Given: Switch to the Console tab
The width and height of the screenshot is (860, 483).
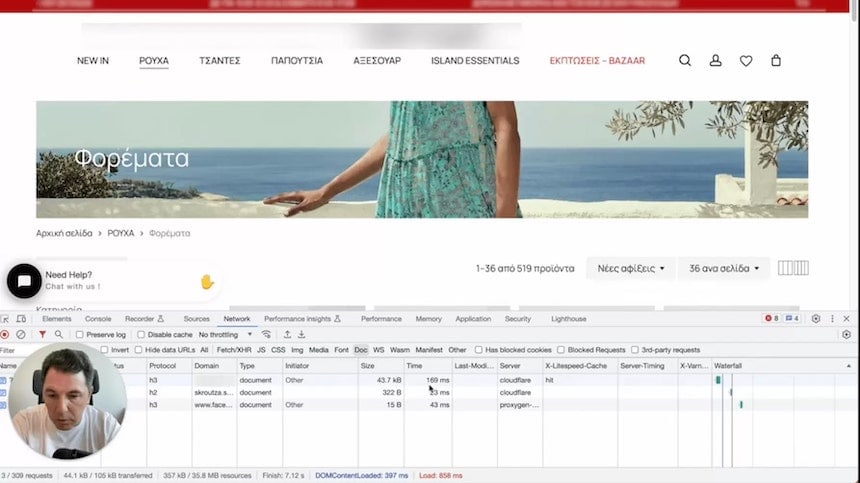Looking at the screenshot, I should pyautogui.click(x=98, y=319).
